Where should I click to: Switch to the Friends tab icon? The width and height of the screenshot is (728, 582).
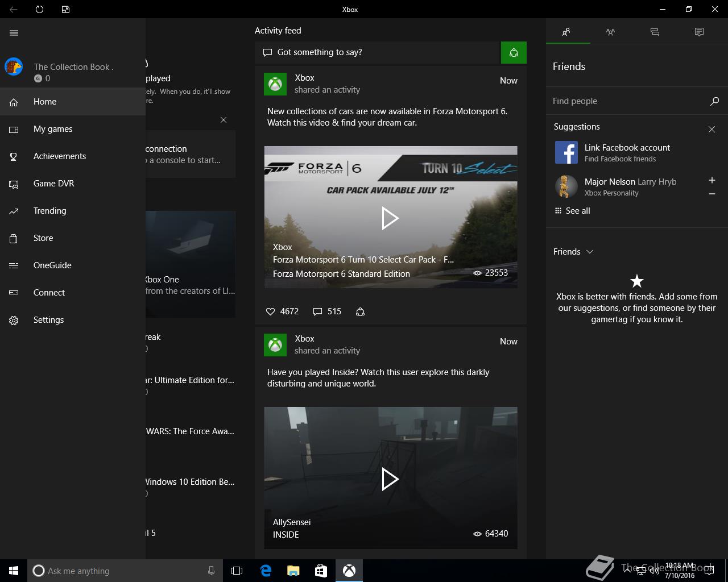point(566,32)
